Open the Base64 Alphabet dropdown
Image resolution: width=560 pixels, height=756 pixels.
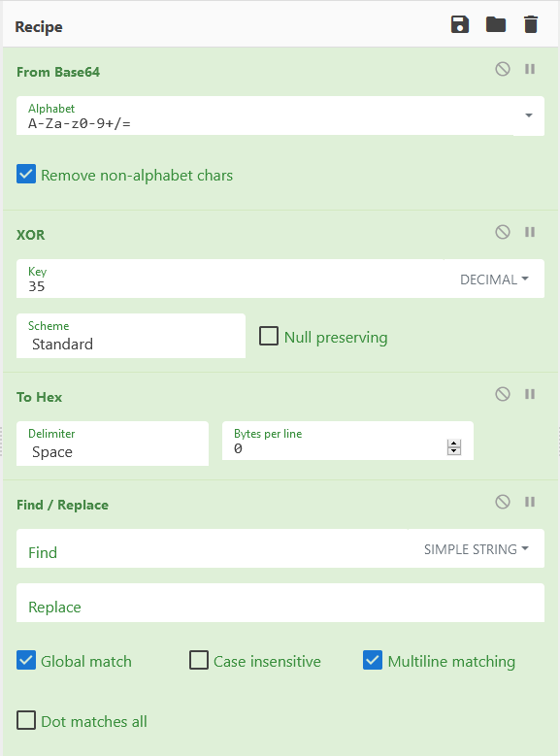(x=529, y=115)
